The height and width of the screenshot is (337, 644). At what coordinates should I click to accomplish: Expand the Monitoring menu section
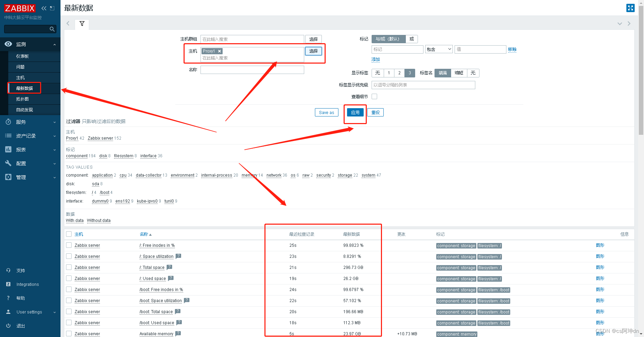click(30, 44)
